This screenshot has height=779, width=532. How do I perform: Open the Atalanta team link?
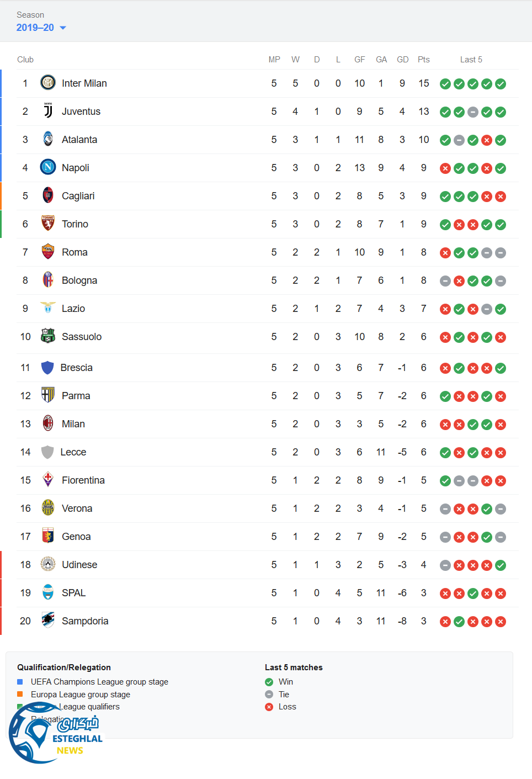coord(79,140)
